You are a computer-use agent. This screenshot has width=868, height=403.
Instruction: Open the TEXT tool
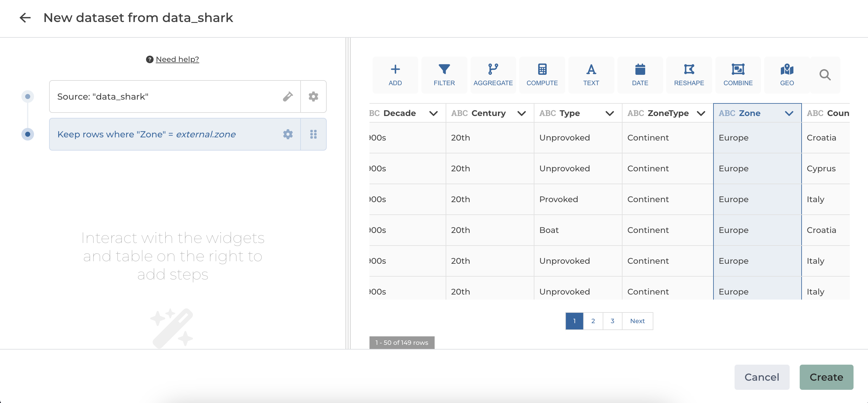591,75
